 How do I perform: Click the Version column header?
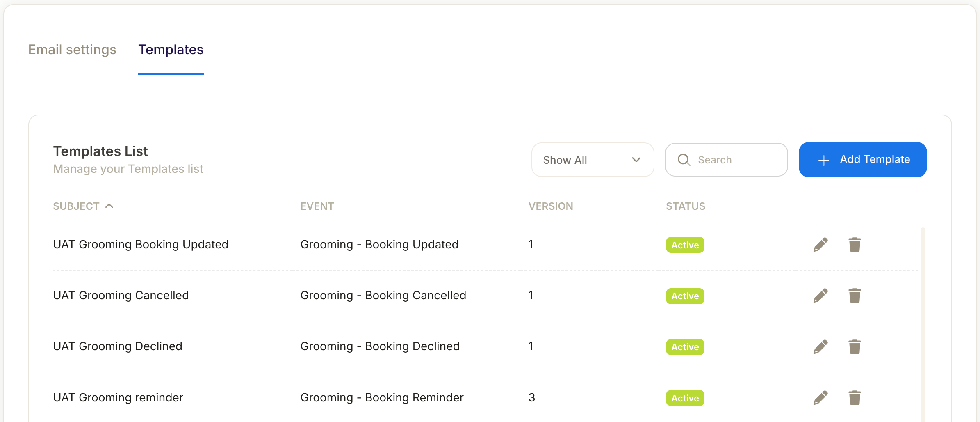coord(551,206)
